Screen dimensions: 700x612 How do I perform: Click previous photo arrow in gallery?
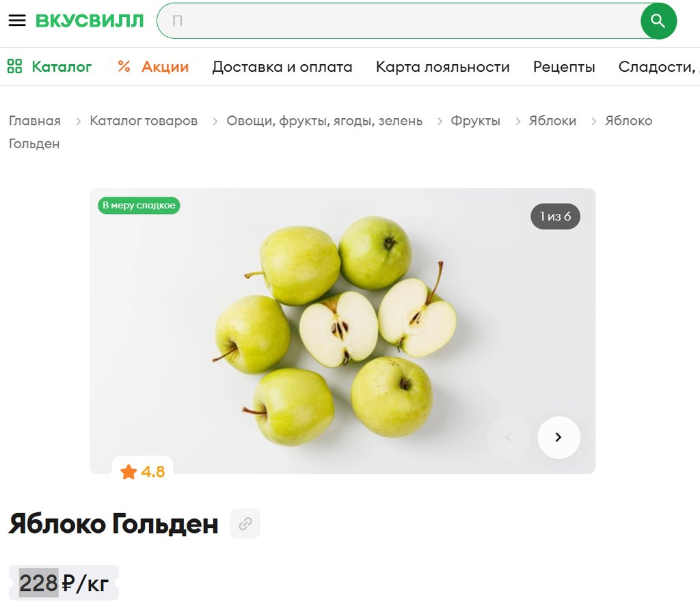(508, 437)
